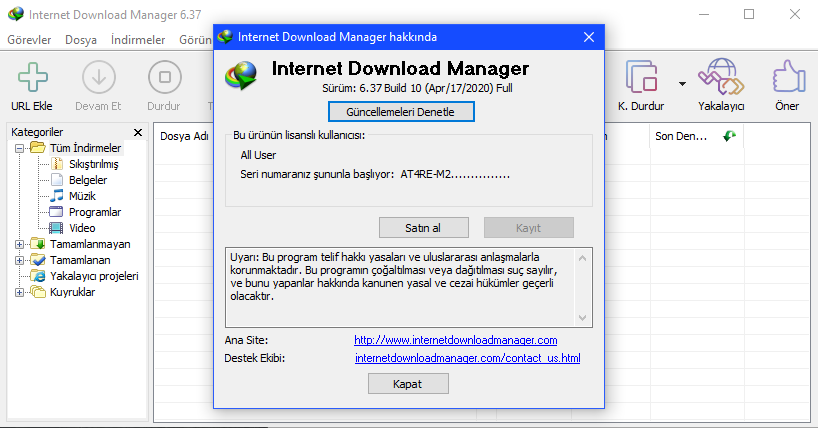Click the Programlar window icon
Image resolution: width=818 pixels, height=428 pixels.
(x=56, y=212)
